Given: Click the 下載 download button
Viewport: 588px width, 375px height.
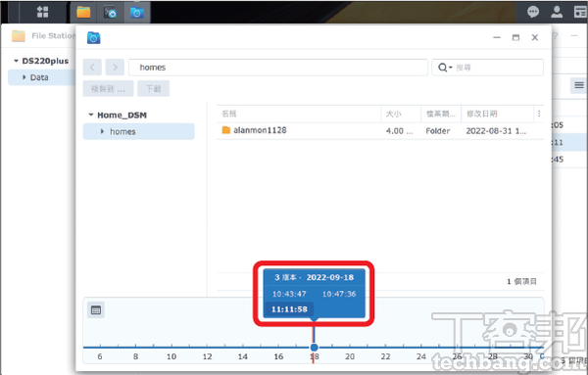Looking at the screenshot, I should click(154, 89).
